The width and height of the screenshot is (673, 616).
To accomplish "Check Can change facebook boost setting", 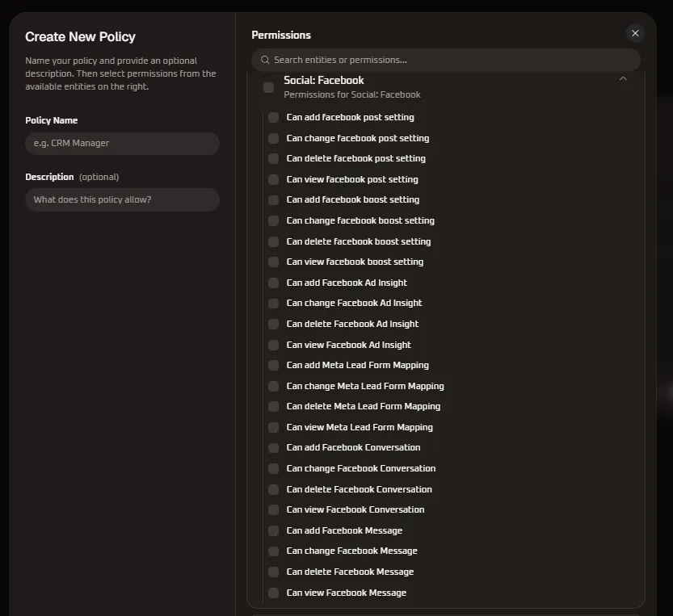I will (x=273, y=220).
